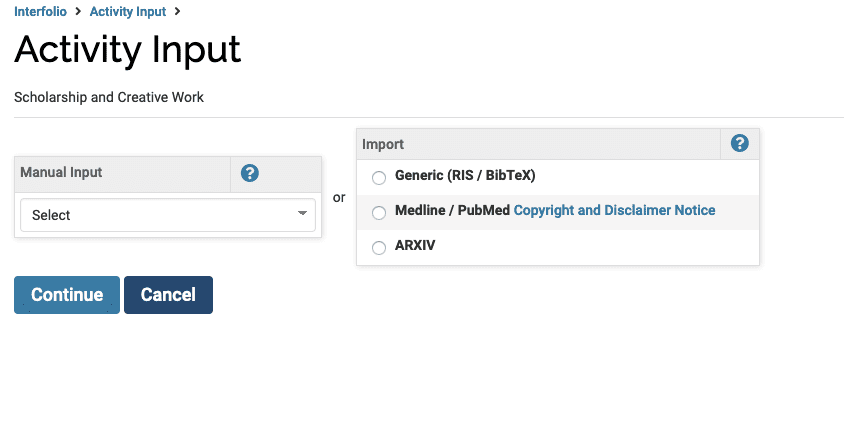This screenshot has height=431, width=844.
Task: Open the Copyright and Disclaimer Notice link
Action: tap(614, 210)
